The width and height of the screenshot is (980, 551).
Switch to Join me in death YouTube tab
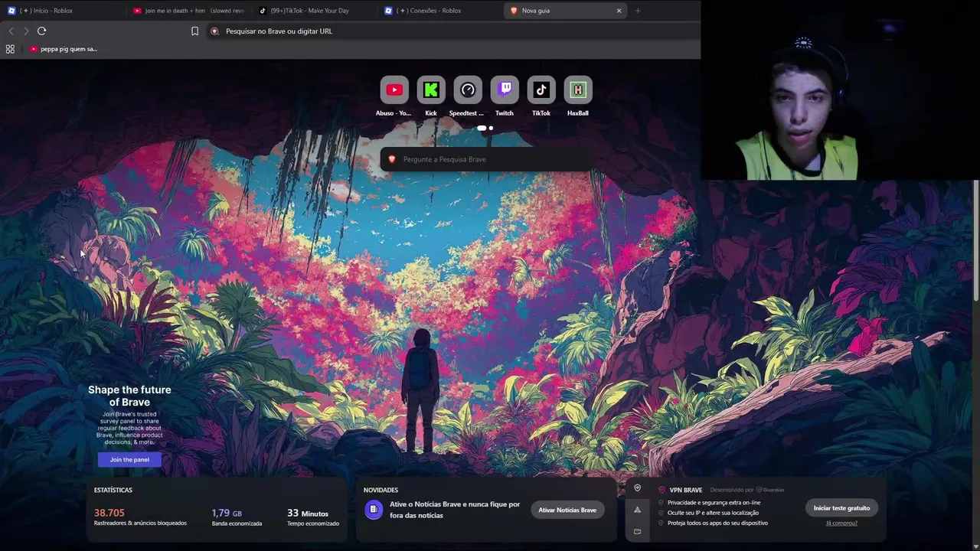[188, 11]
